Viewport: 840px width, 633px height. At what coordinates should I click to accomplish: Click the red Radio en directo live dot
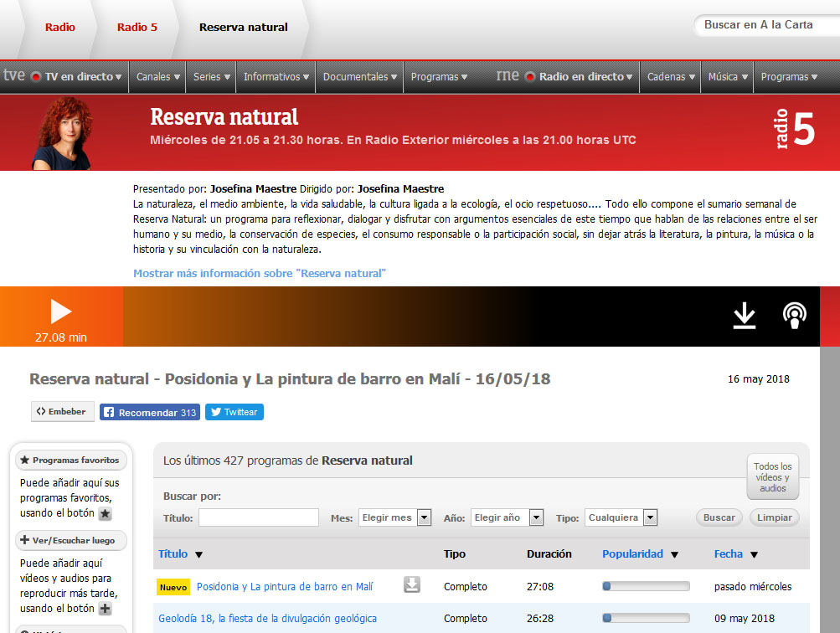click(x=530, y=76)
